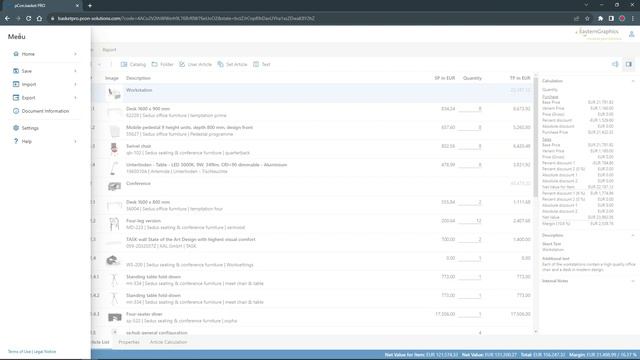This screenshot has height=360, width=640.
Task: Click the Description column header
Action: tap(138, 78)
